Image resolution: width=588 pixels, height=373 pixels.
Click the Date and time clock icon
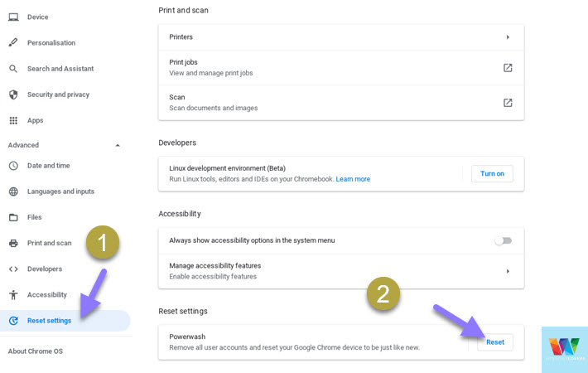[13, 166]
